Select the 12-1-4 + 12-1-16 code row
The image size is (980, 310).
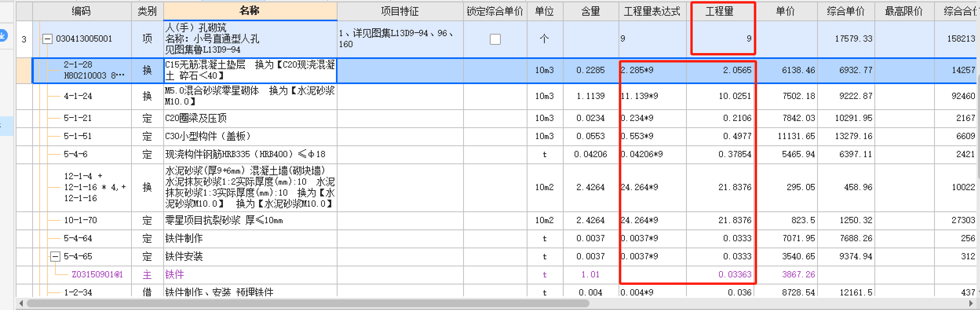(x=95, y=187)
